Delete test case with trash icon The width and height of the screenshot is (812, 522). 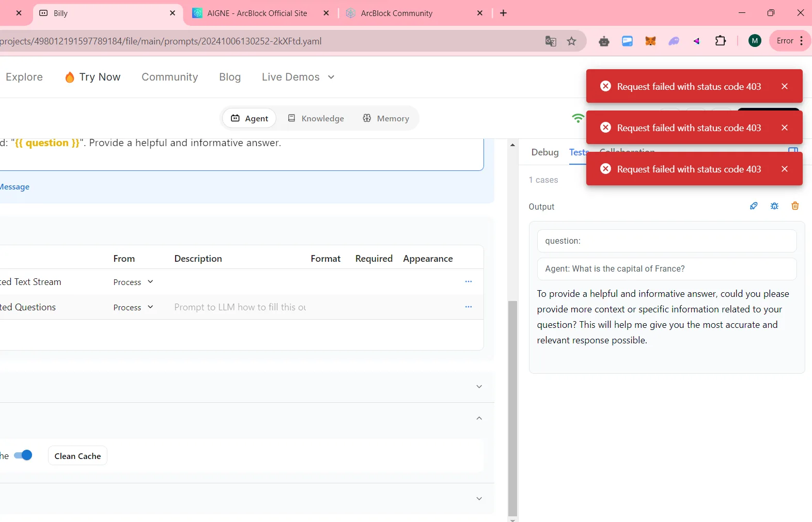click(x=795, y=206)
